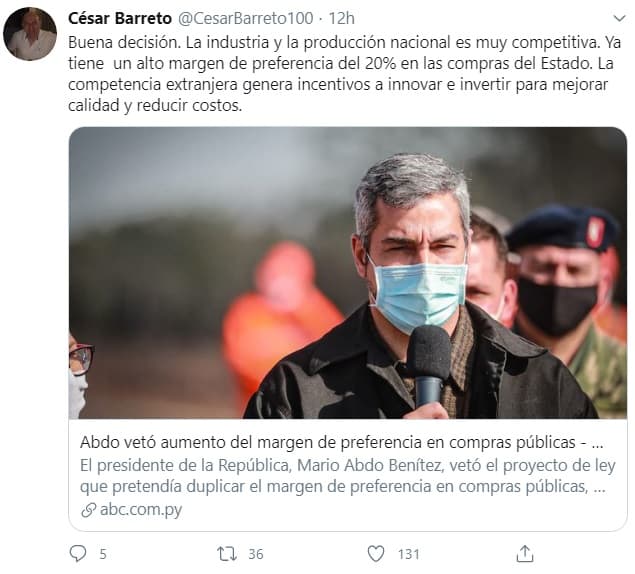Open the tweet's 12h timestamp
The width and height of the screenshot is (635, 574).
(341, 18)
